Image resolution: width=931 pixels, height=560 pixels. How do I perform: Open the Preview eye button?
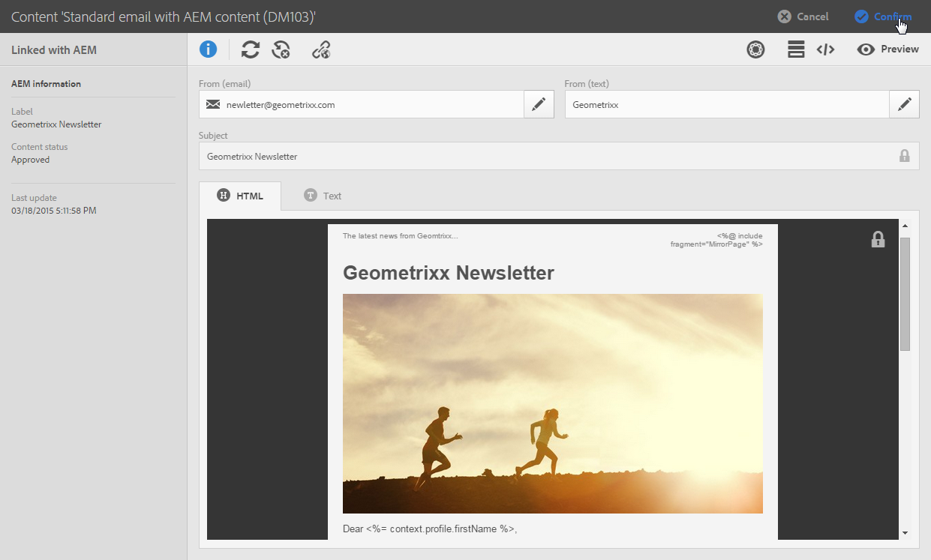pos(887,49)
